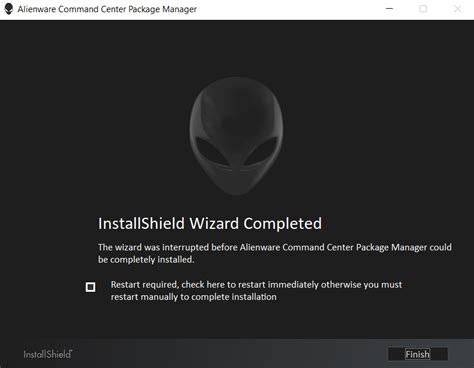Click the window title 'Alienware Command Center Package Manager'

(107, 9)
